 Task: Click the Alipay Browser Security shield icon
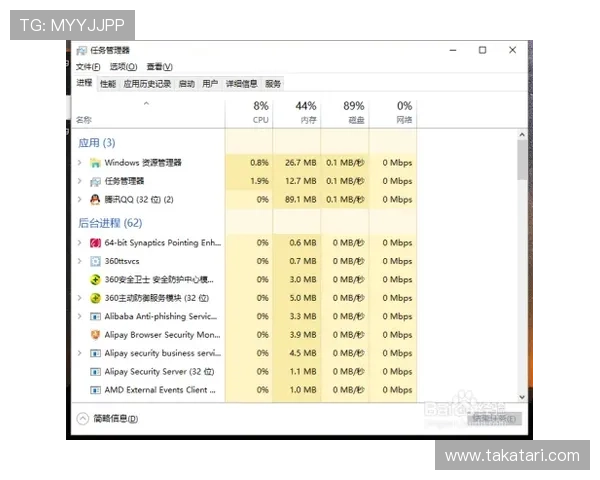point(95,335)
